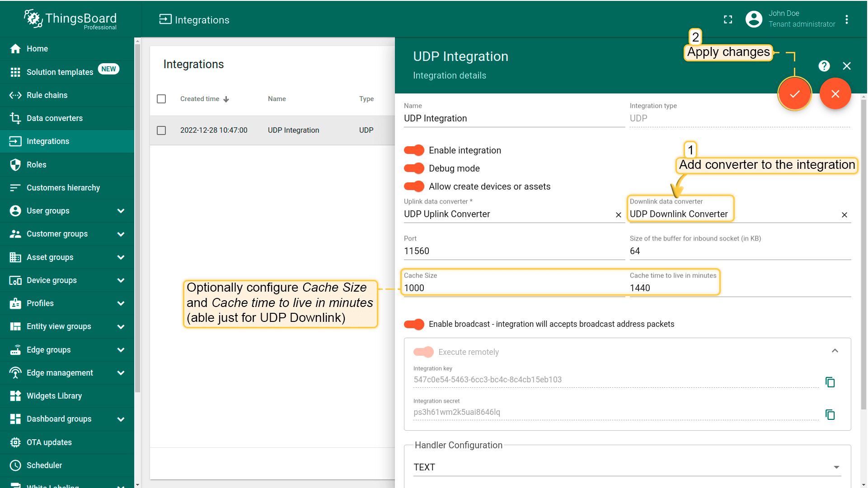Click the Widgets Library icon
The image size is (868, 488).
[x=15, y=396]
